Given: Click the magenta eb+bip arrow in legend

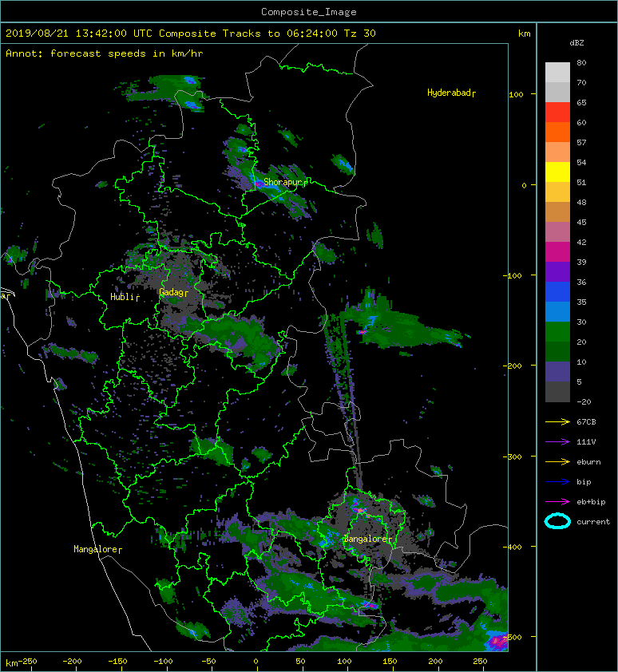Looking at the screenshot, I should pos(557,502).
